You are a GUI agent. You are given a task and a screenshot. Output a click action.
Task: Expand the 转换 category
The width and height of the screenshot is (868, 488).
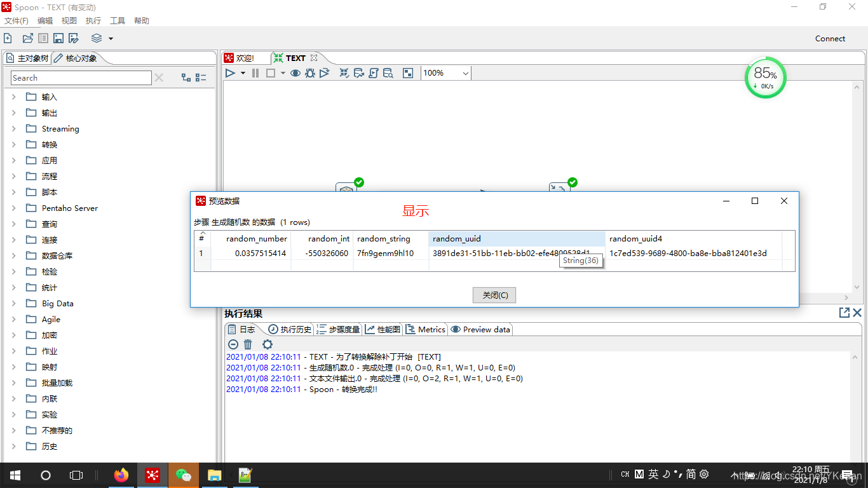[x=14, y=144]
